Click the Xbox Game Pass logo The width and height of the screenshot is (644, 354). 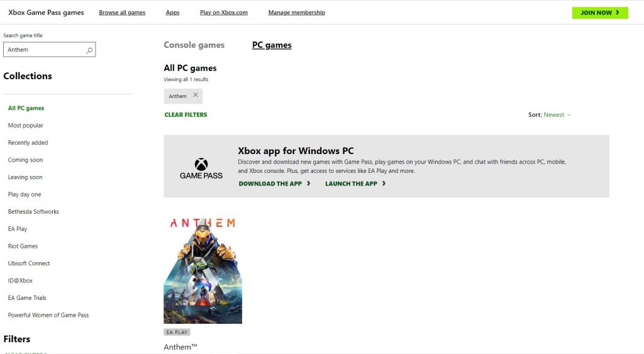[201, 168]
